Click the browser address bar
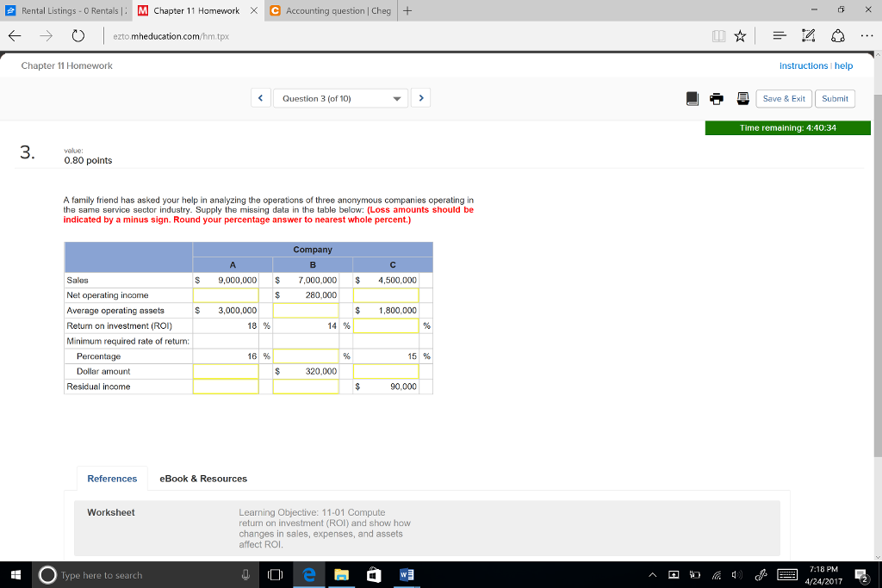Viewport: 882px width, 588px height. pos(405,36)
